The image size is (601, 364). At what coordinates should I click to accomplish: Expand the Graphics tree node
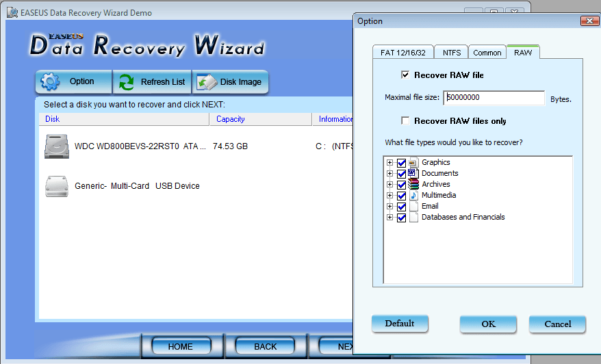(389, 162)
